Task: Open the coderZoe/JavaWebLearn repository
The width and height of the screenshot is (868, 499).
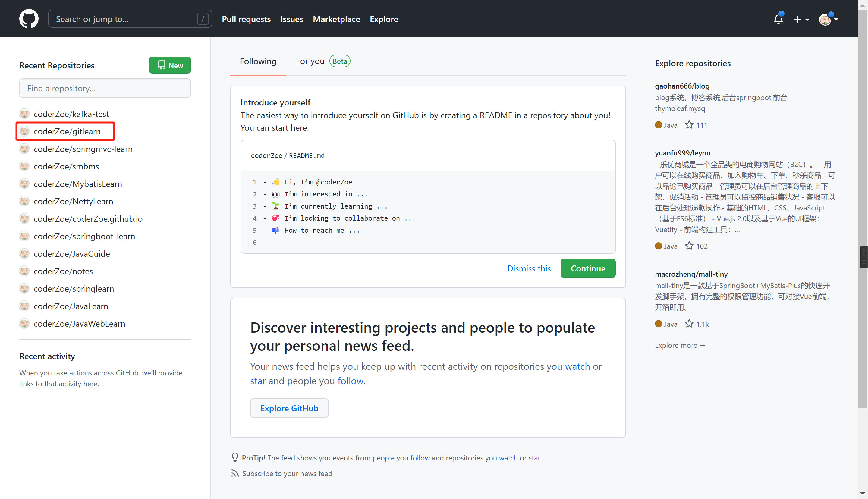Action: pyautogui.click(x=79, y=324)
